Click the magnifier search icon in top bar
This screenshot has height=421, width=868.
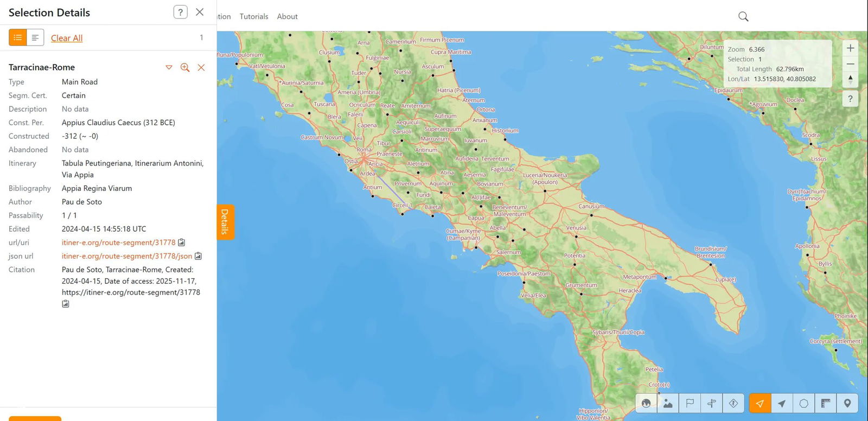(x=743, y=17)
